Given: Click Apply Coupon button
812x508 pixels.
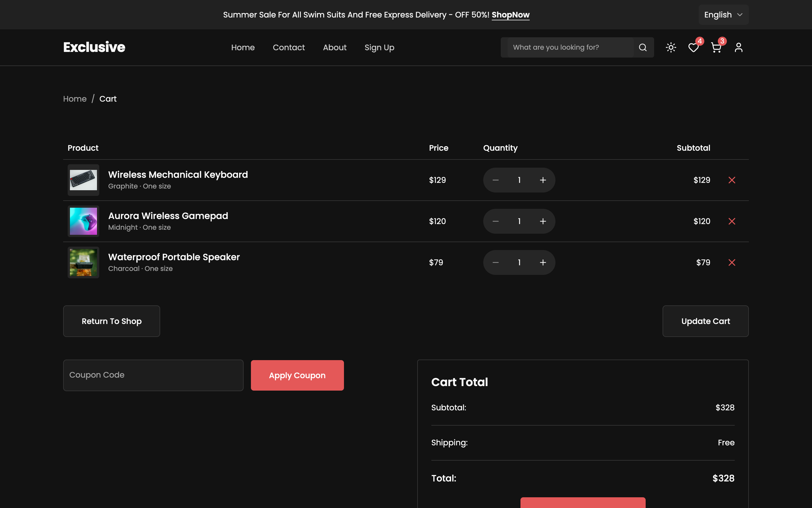Looking at the screenshot, I should click(297, 375).
